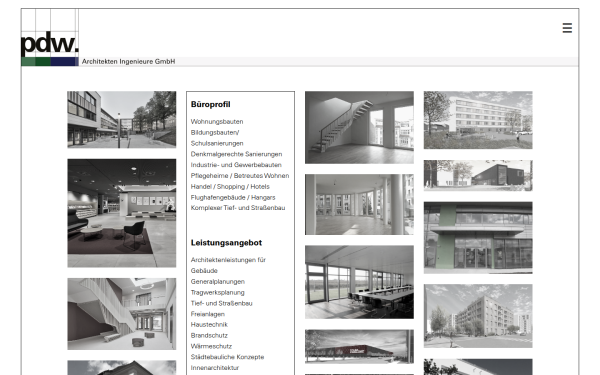
Task: Open the Wohnungsbauten link
Action: click(x=217, y=122)
